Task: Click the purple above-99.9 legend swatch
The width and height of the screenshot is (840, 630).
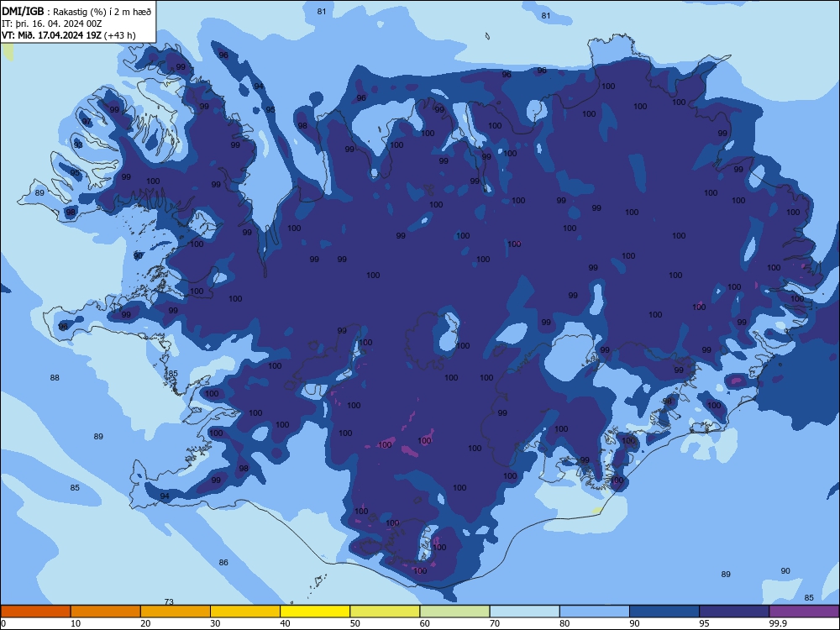Action: [804, 612]
